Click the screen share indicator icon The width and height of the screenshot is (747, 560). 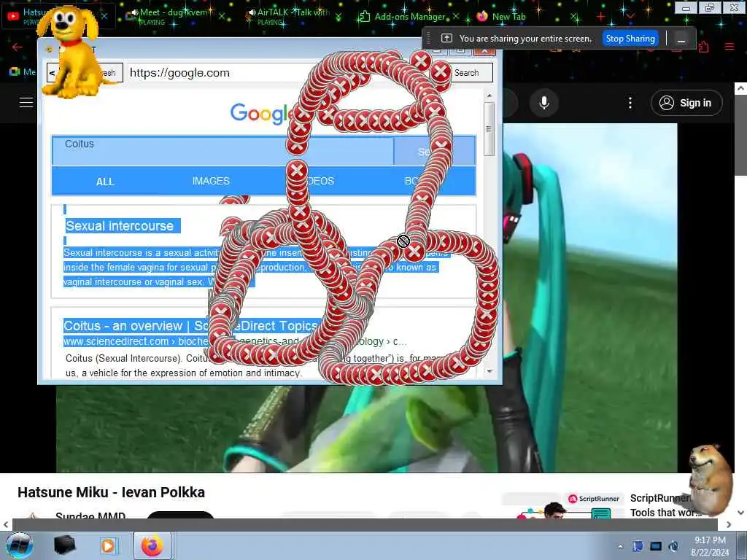point(446,39)
